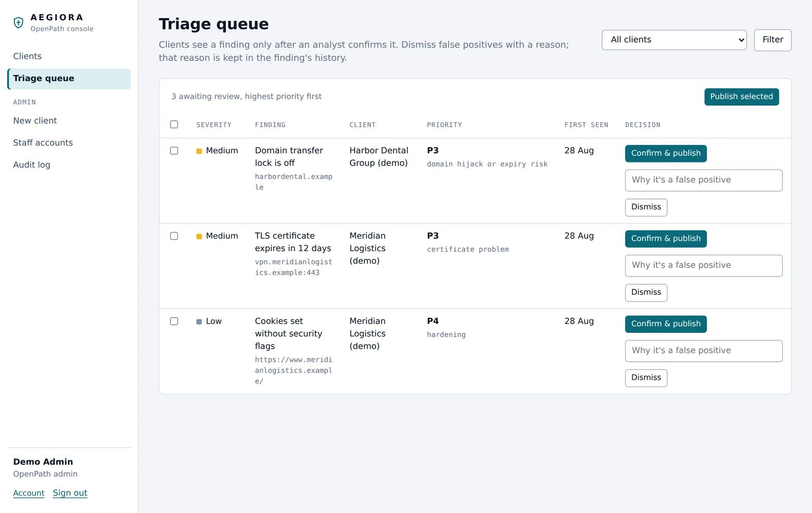Click the Sign out link
Image resolution: width=812 pixels, height=513 pixels.
coord(70,493)
